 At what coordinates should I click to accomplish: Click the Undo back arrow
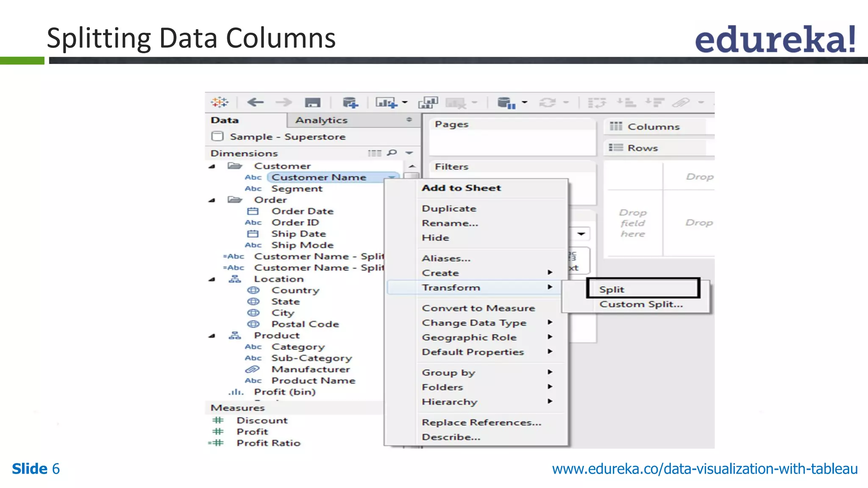click(x=255, y=102)
